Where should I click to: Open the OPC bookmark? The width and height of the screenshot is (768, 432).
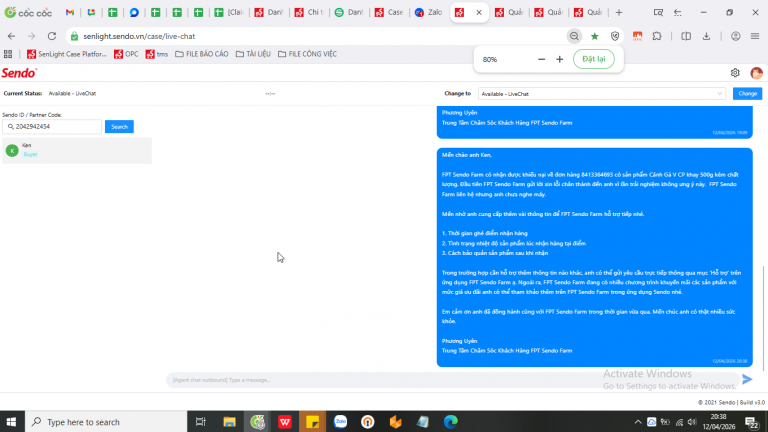pyautogui.click(x=126, y=54)
